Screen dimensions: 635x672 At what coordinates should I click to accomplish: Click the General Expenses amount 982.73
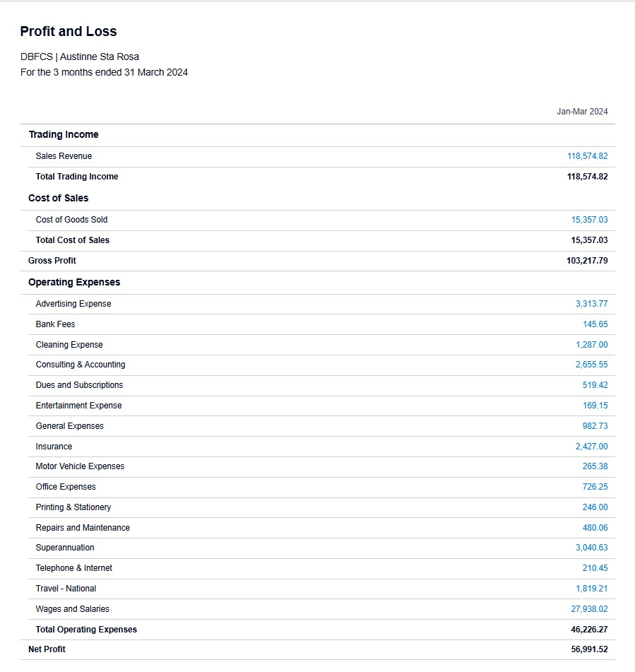595,426
